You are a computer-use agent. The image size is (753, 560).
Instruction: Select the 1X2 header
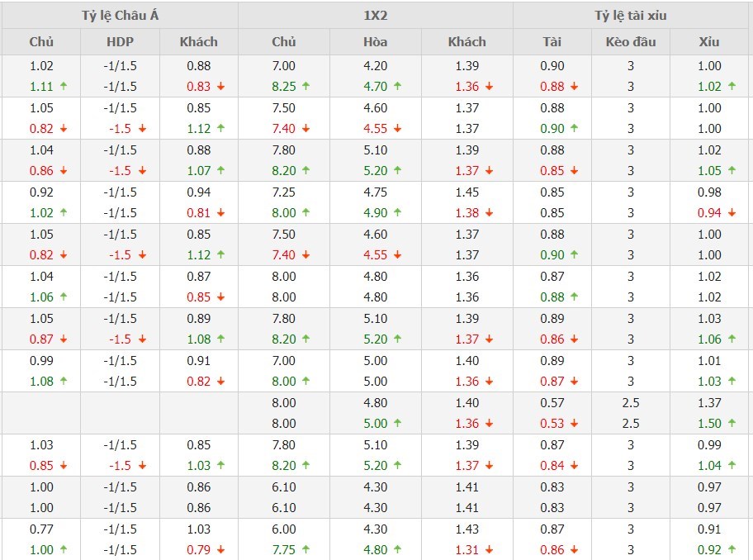point(376,16)
